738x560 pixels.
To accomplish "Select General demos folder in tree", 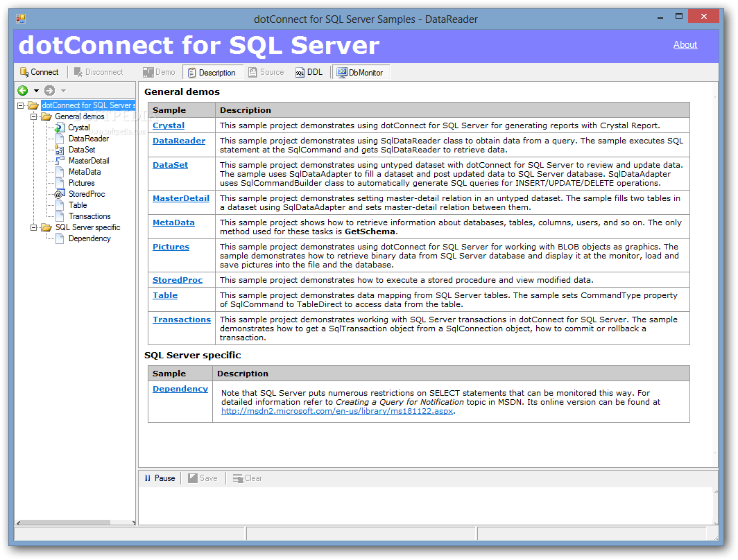I will 80,116.
